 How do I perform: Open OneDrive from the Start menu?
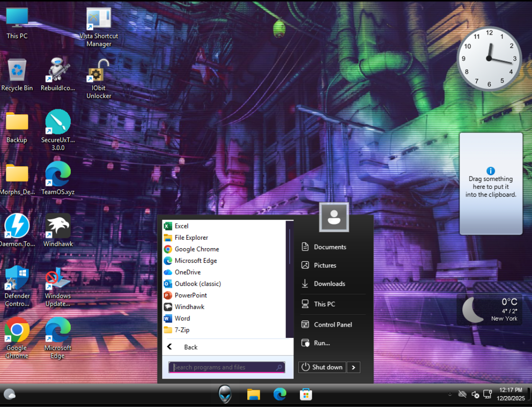click(224, 272)
